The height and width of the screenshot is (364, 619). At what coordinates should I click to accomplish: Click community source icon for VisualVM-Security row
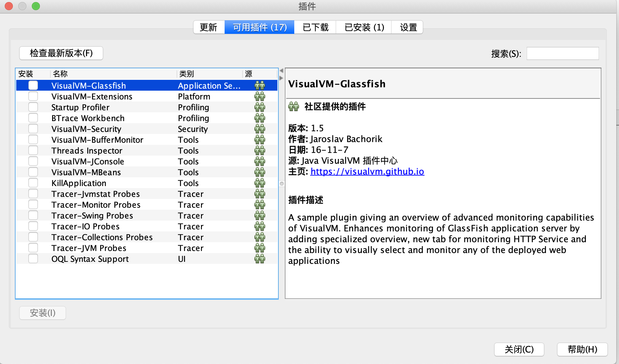click(260, 129)
